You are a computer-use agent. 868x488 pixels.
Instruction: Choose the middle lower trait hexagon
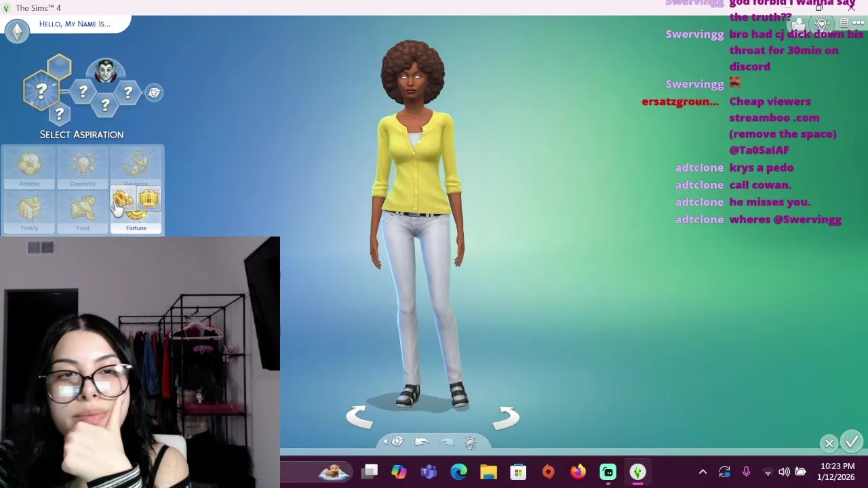click(x=105, y=105)
